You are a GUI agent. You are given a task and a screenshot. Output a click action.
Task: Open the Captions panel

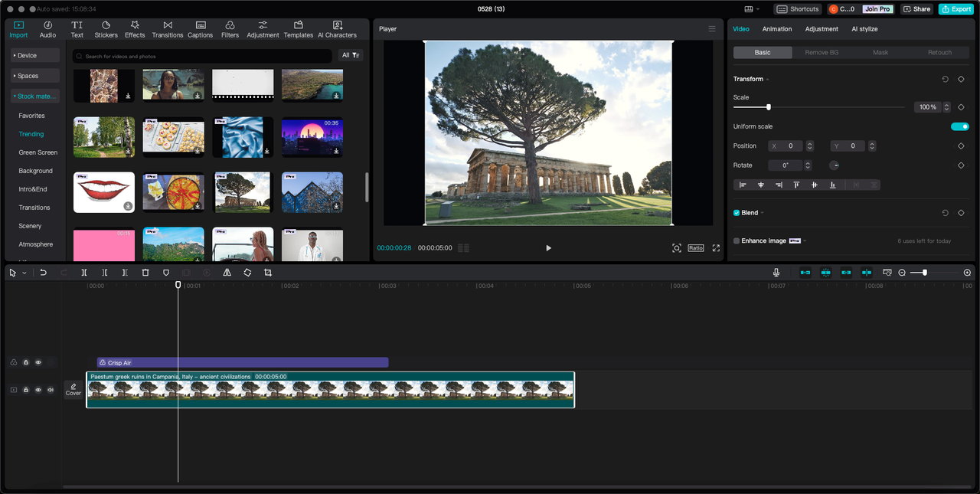point(201,29)
